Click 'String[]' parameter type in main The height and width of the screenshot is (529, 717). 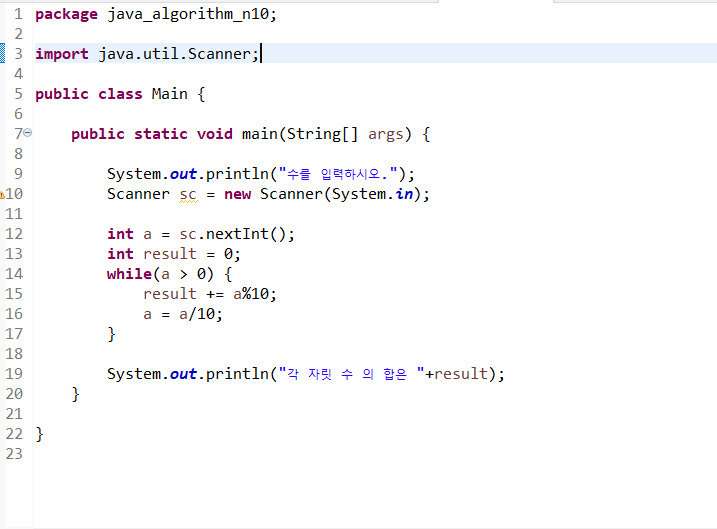point(322,134)
